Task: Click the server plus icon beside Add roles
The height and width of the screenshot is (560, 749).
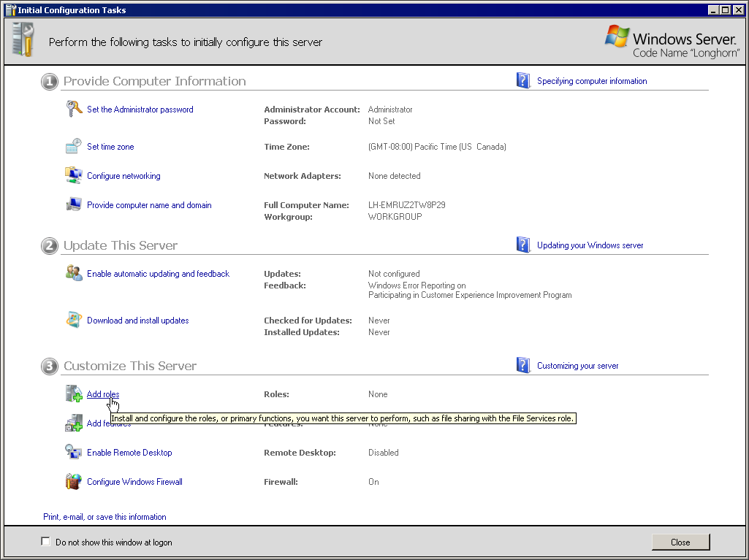Action: coord(74,394)
